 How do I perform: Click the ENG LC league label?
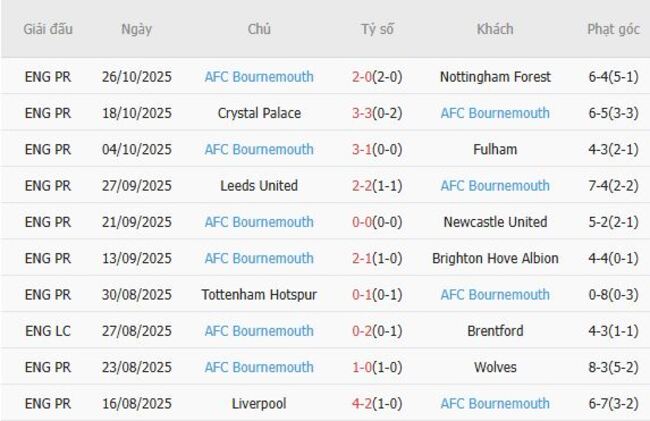tap(48, 331)
